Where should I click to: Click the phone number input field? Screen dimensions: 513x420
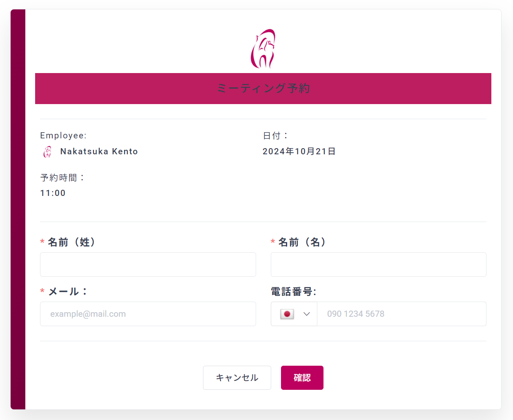point(402,314)
